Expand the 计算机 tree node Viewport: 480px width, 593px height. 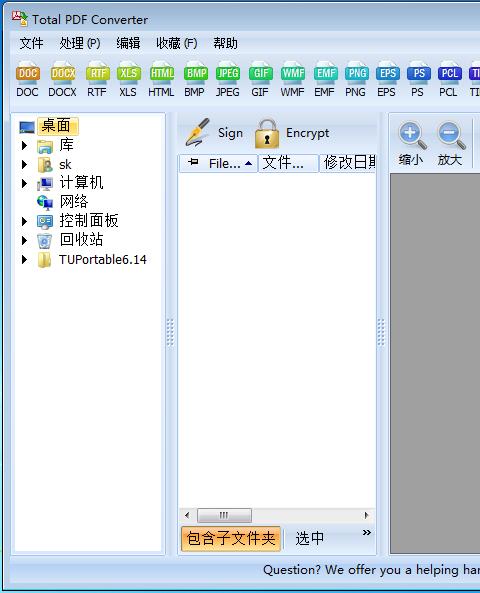click(25, 183)
